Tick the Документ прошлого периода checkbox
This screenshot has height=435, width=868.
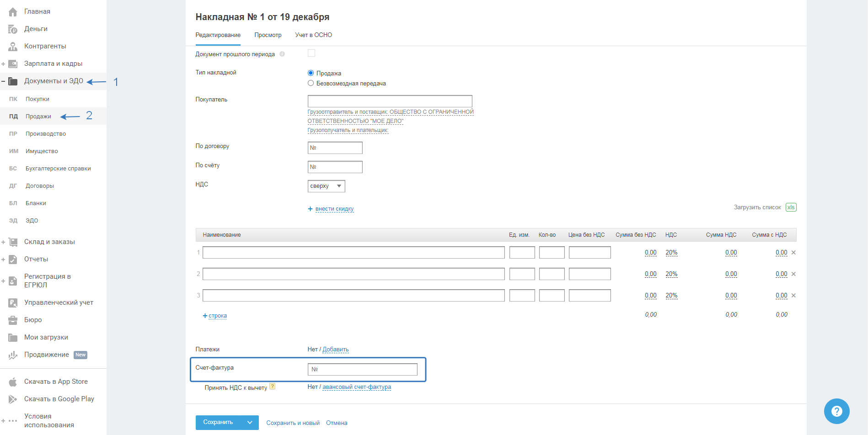(311, 53)
